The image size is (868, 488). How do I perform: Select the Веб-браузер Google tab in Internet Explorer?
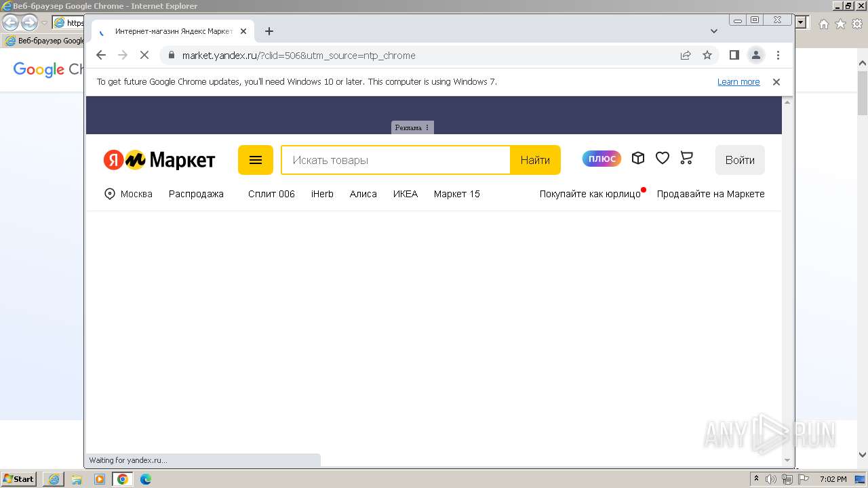pos(44,41)
